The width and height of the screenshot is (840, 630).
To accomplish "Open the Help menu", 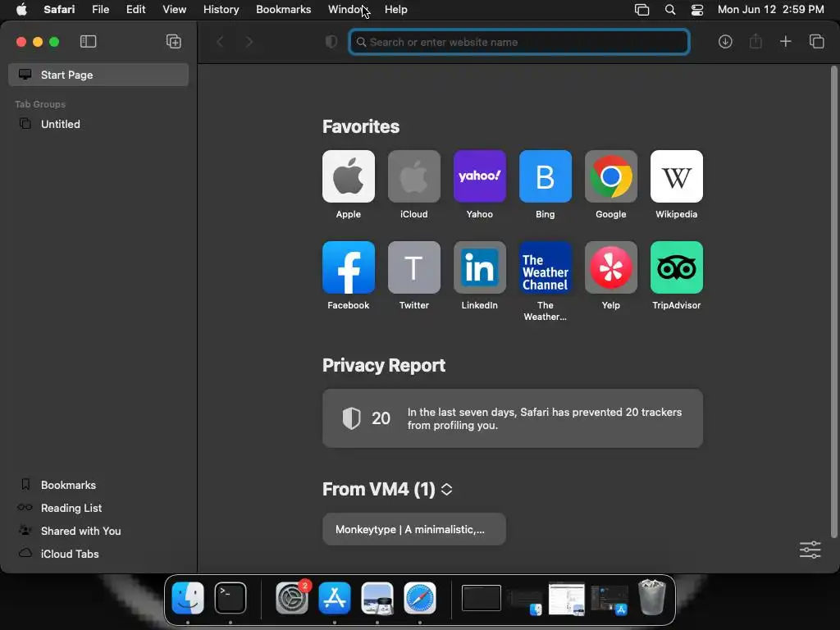I will pos(396,10).
